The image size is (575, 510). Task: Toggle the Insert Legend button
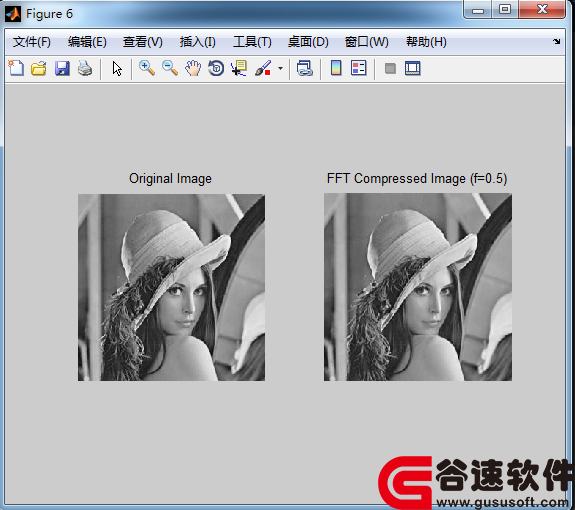tap(359, 68)
